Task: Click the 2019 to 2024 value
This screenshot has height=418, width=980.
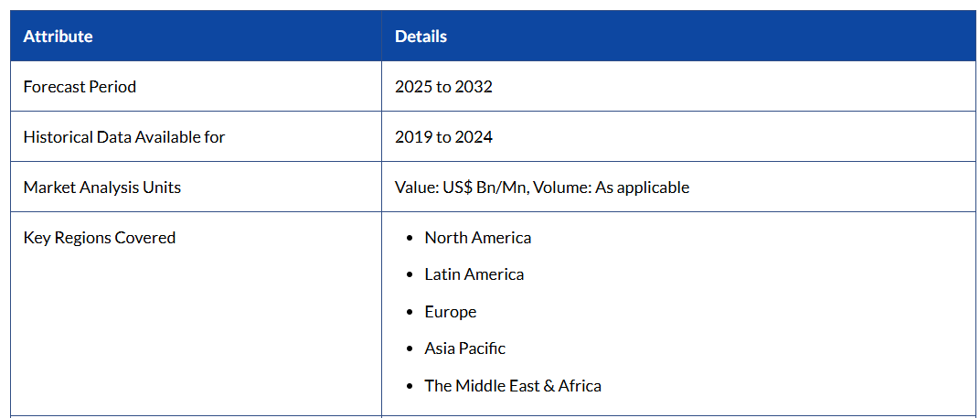Action: 443,137
